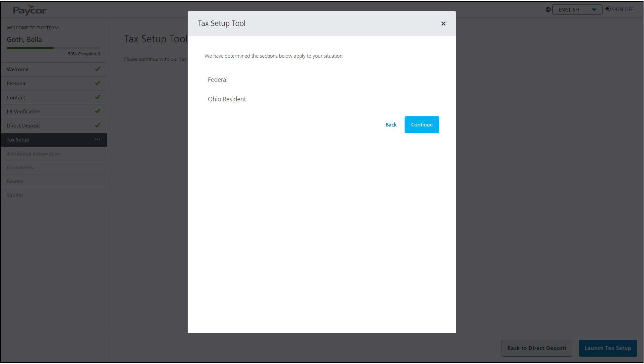Click the Continue button
Viewport: 644px width, 364px height.
(x=421, y=124)
